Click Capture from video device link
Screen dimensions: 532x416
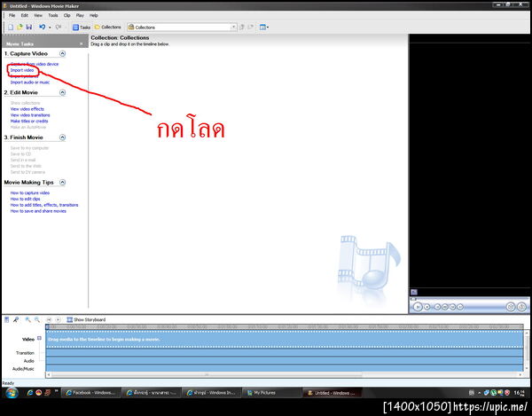coord(35,64)
